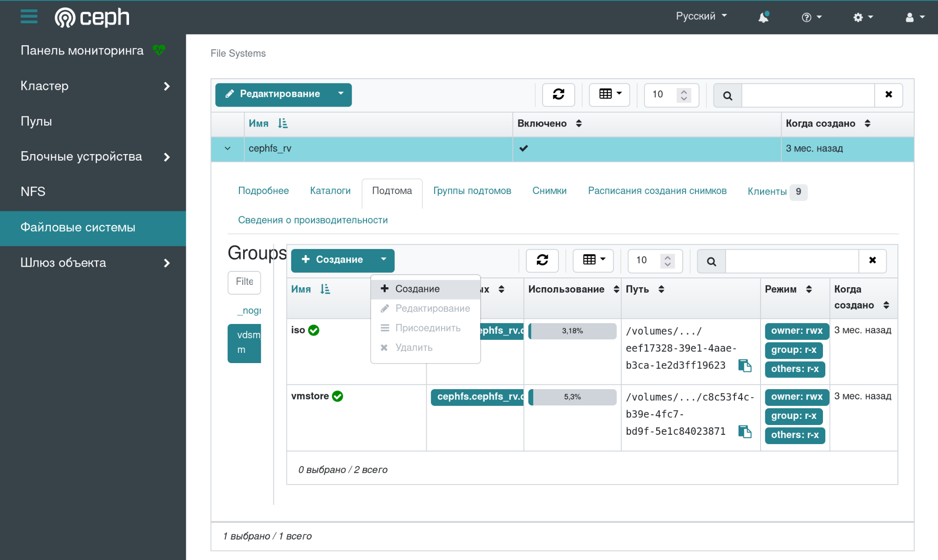The width and height of the screenshot is (938, 560).
Task: Refresh the file systems table
Action: tap(558, 94)
